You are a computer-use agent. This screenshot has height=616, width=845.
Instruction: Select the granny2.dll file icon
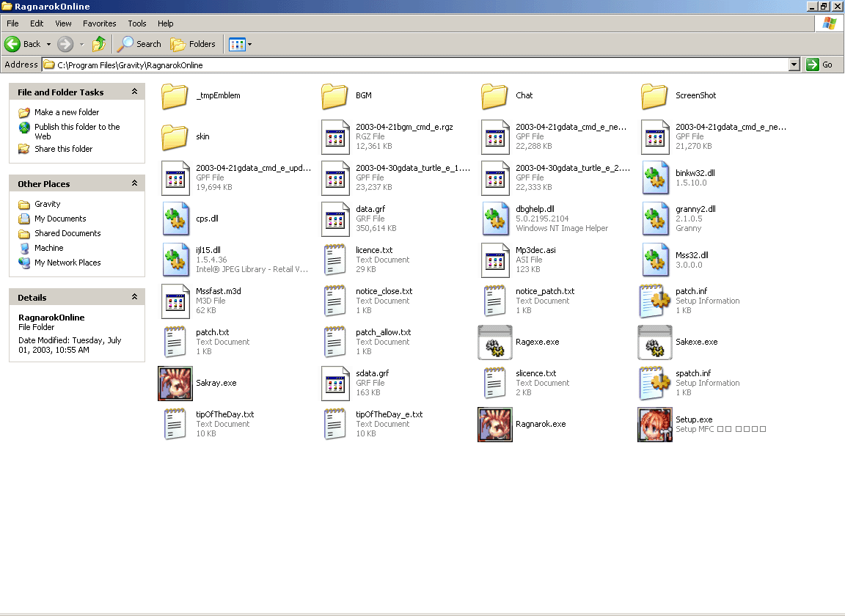tap(655, 219)
